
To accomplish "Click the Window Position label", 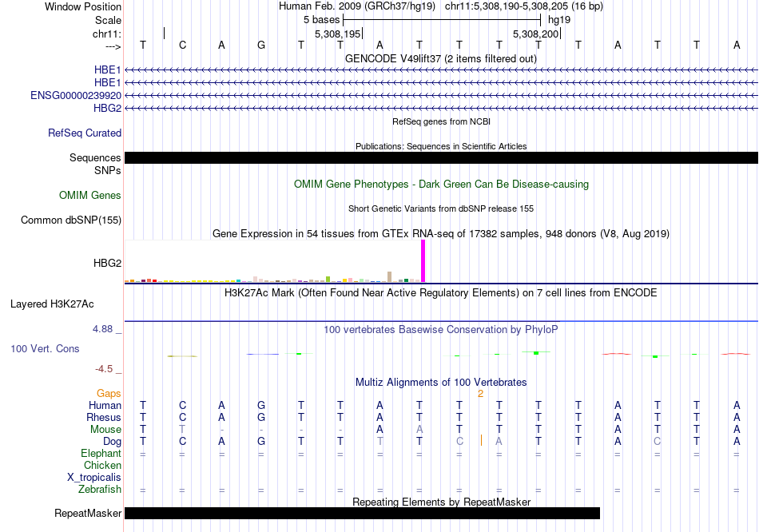I will click(x=83, y=6).
